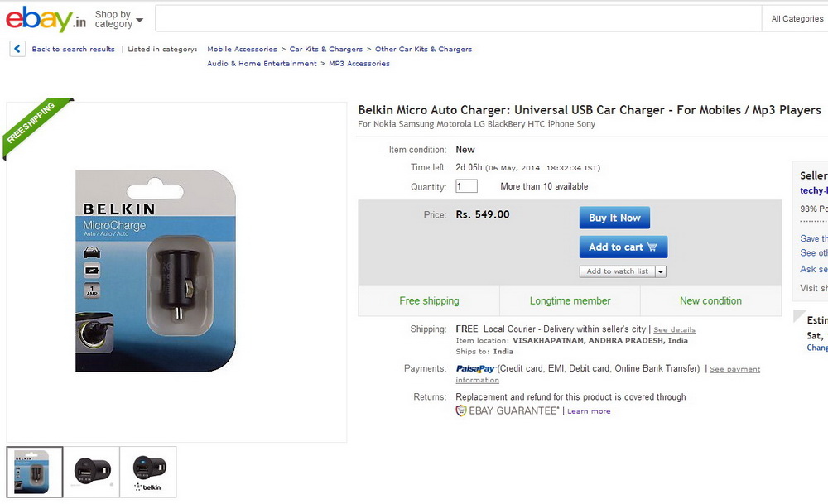Image resolution: width=828 pixels, height=504 pixels.
Task: Select the second charger thumbnail image
Action: pos(91,472)
